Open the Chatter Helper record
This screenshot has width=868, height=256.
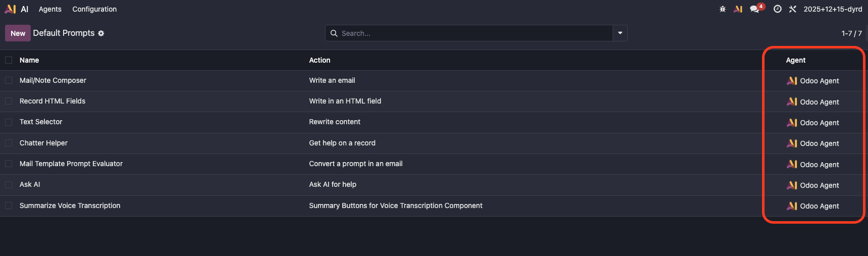click(43, 143)
